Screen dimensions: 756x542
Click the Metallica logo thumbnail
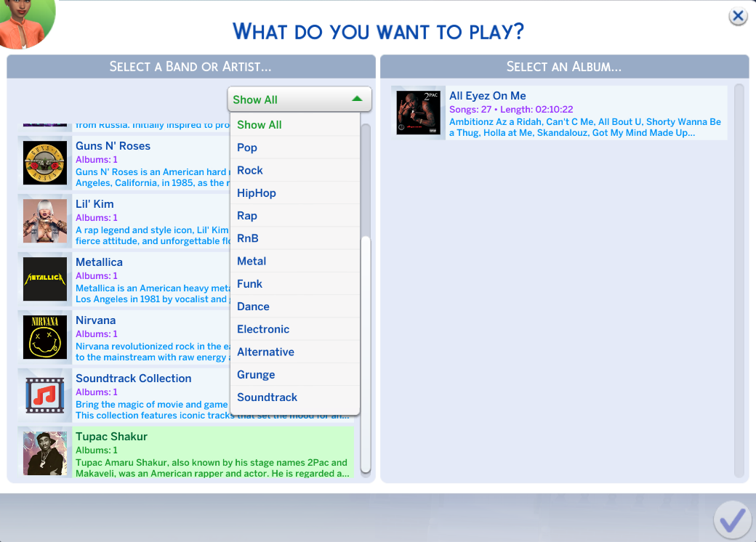[45, 279]
